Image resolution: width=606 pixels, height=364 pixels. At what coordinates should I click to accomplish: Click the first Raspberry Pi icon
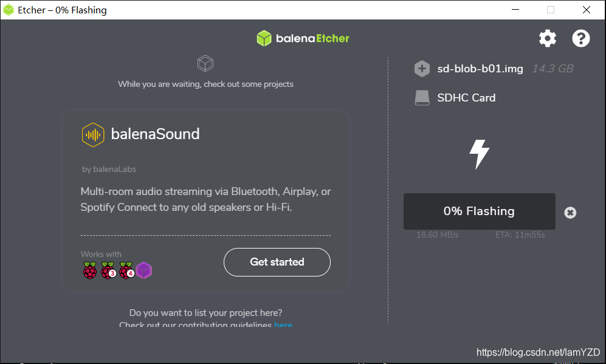click(x=90, y=270)
